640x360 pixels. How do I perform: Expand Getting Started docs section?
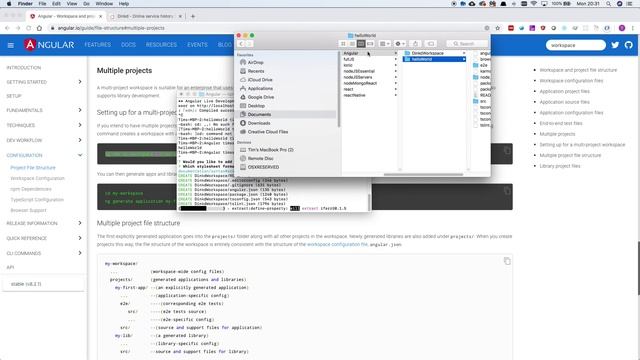pyautogui.click(x=80, y=82)
